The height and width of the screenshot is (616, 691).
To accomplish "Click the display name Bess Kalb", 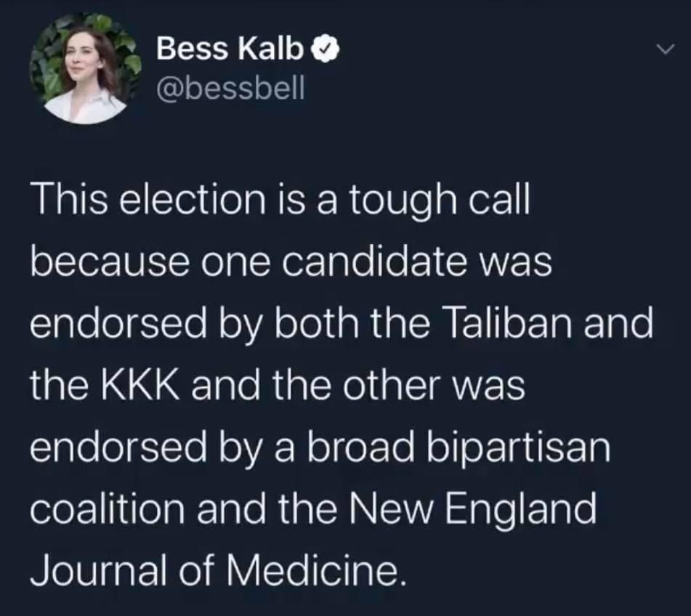I will [230, 49].
